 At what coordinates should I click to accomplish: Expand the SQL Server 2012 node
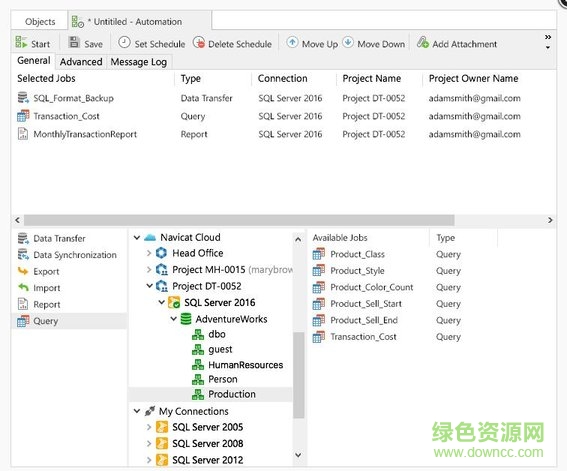tap(149, 460)
